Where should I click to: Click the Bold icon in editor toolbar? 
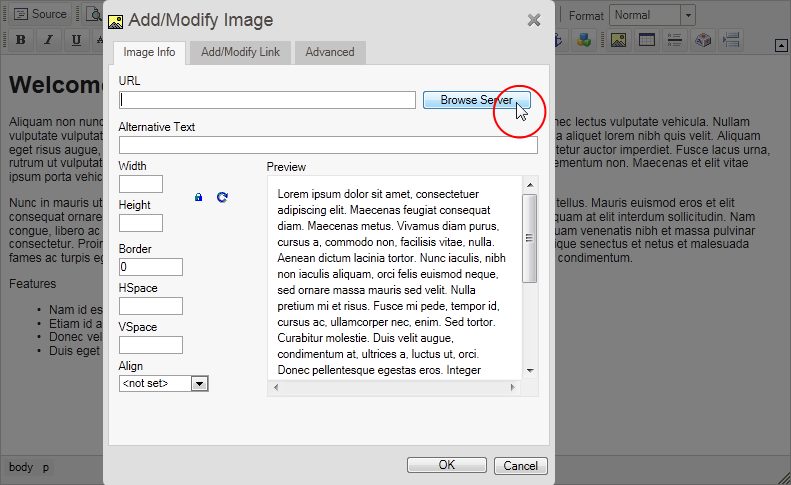[x=20, y=40]
